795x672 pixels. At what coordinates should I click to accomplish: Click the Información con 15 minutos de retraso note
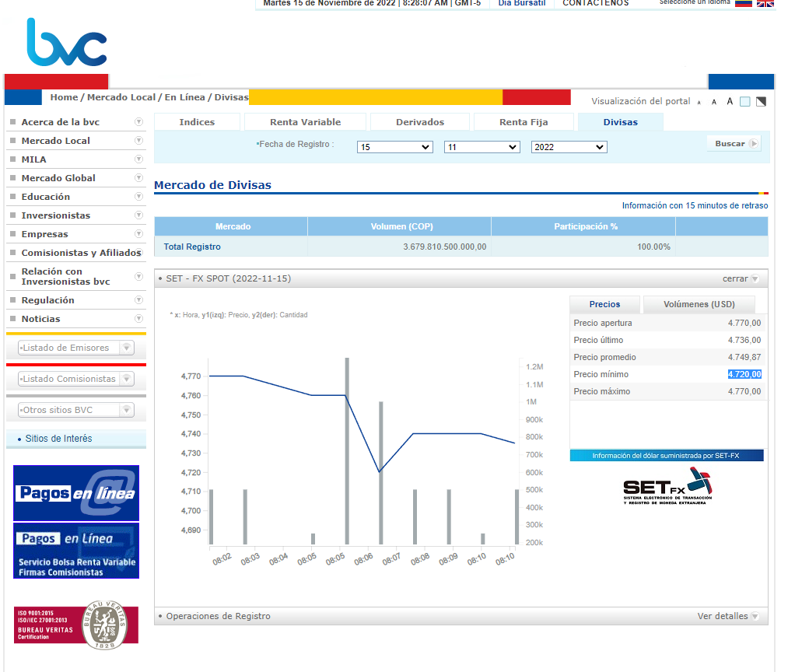[695, 205]
